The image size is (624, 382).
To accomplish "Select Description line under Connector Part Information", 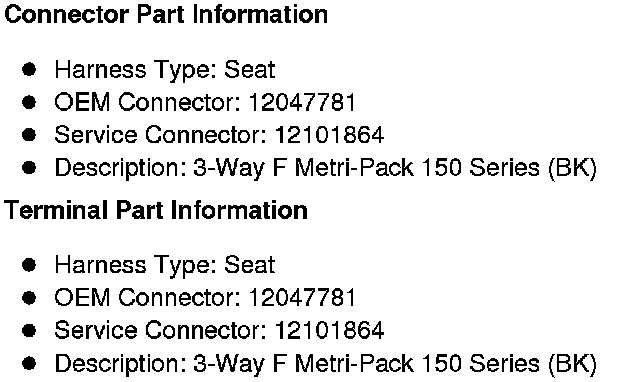I will pyautogui.click(x=326, y=168).
